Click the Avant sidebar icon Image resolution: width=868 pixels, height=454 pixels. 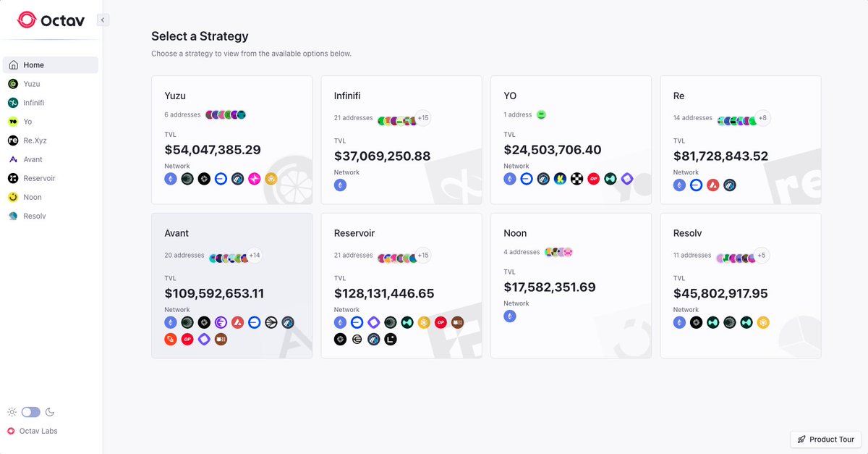pos(13,159)
